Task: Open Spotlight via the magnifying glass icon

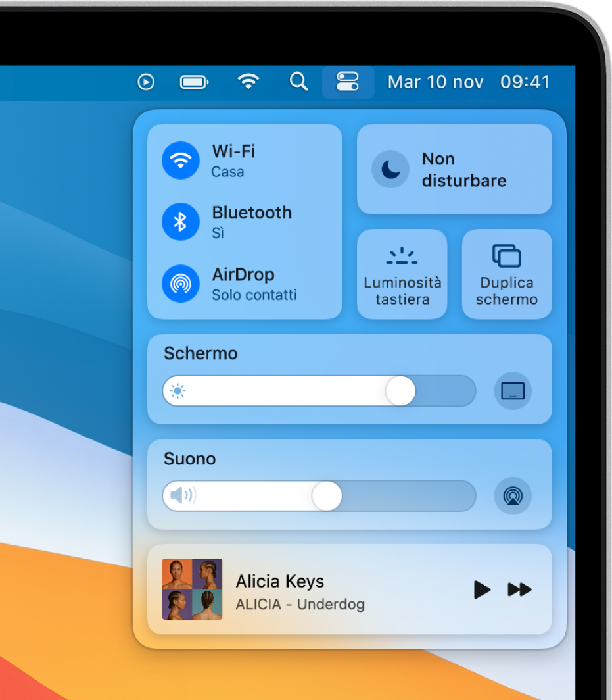Action: click(298, 82)
